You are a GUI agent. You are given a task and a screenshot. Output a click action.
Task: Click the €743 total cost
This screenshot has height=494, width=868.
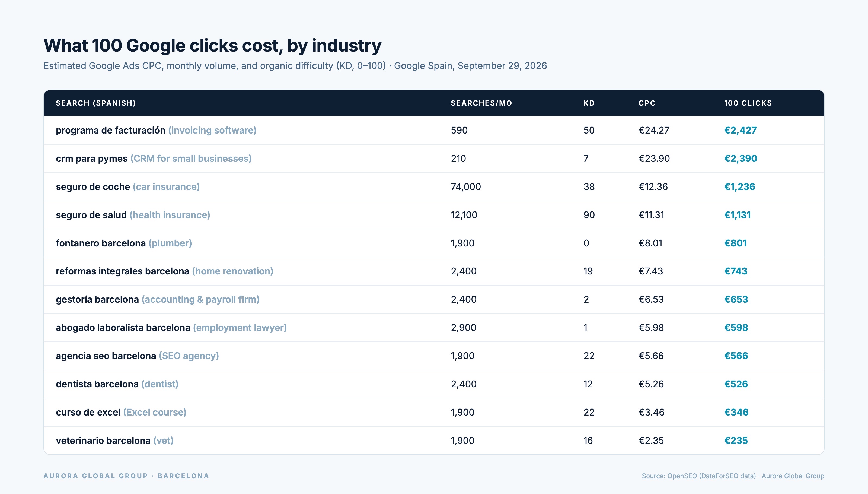pyautogui.click(x=736, y=271)
